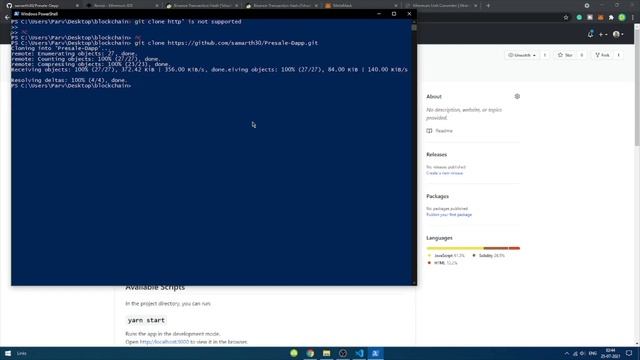Open the green circular app in taskbar
The width and height of the screenshot is (640, 360).
click(x=294, y=353)
